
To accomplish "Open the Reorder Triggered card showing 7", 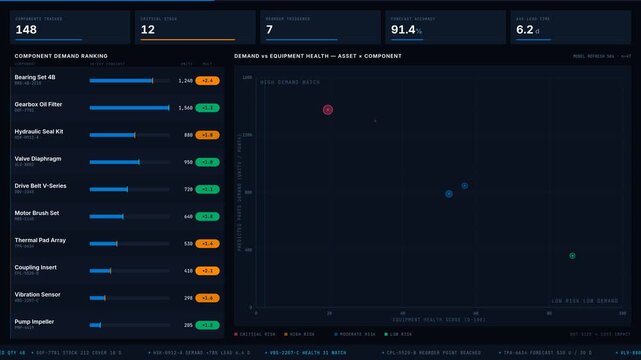I will coord(320,27).
